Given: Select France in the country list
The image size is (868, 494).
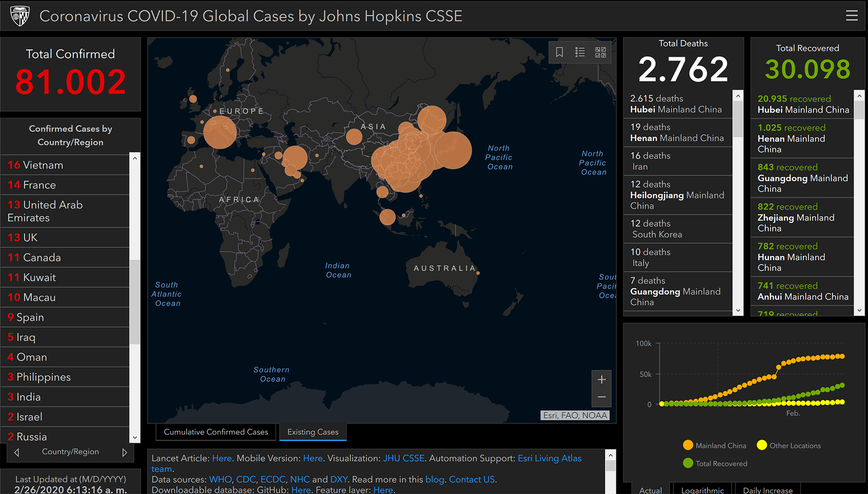Looking at the screenshot, I should (x=65, y=185).
